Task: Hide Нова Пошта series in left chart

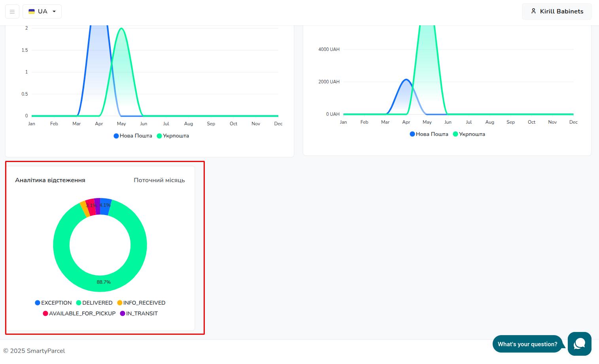Action: tap(133, 136)
